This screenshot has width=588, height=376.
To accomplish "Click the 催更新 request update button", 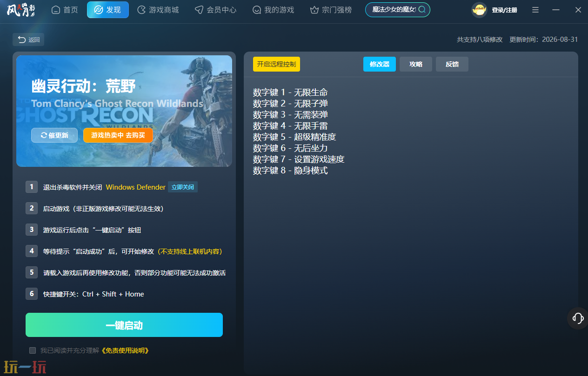I will point(54,135).
